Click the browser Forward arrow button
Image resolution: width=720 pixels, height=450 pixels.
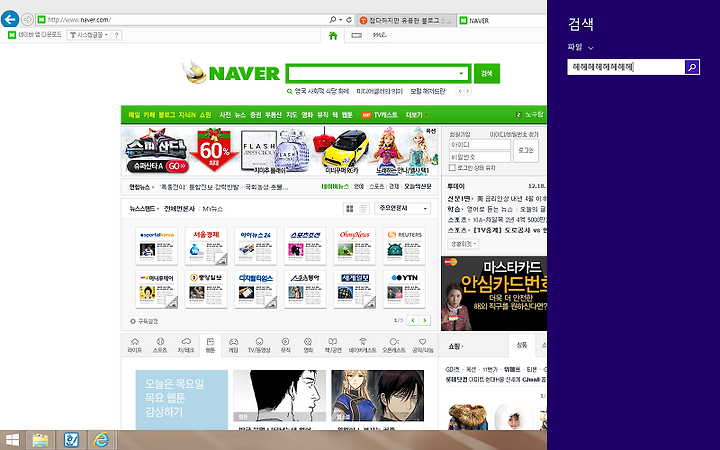(x=28, y=20)
